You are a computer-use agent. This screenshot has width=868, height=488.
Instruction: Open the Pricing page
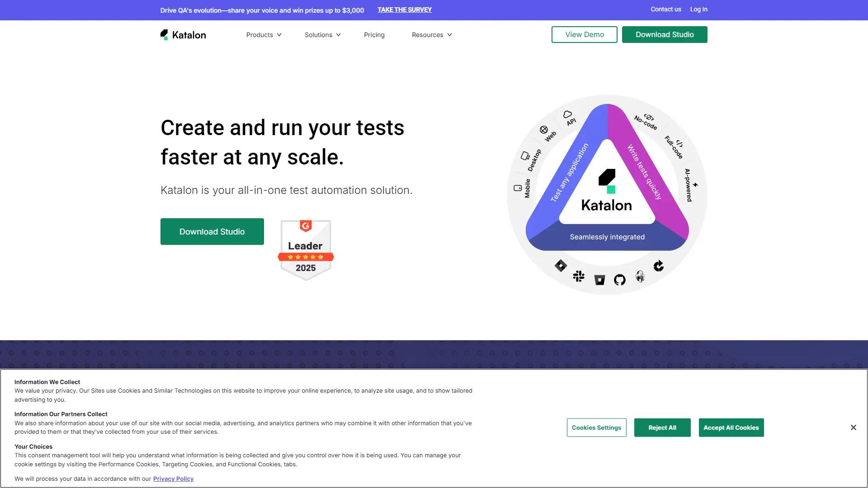[374, 35]
